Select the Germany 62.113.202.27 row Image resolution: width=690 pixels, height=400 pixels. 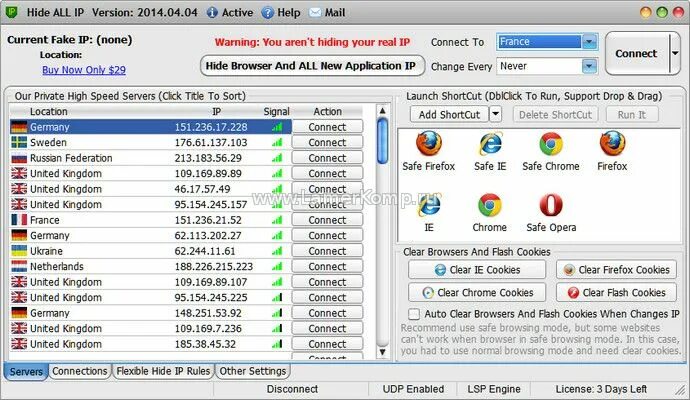click(150, 235)
